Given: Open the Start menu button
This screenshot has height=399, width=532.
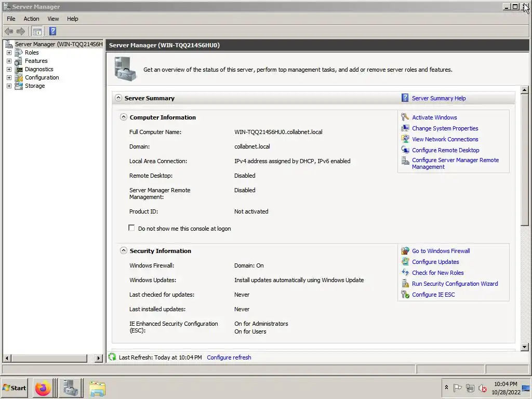Looking at the screenshot, I should (14, 388).
